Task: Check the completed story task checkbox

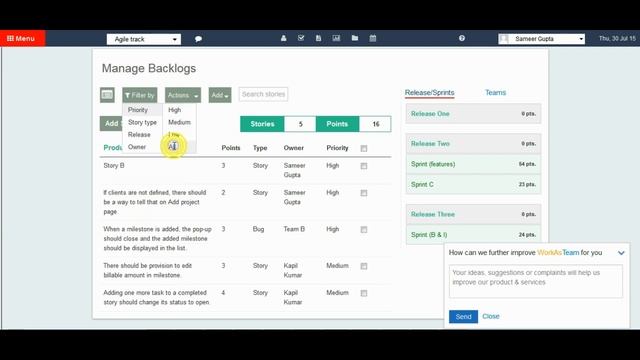Action: (x=364, y=293)
